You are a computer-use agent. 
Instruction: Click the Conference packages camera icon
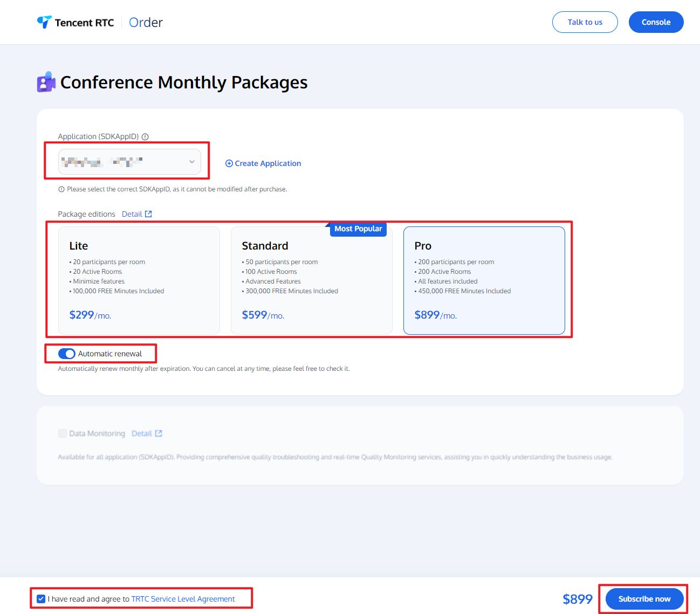(x=46, y=82)
